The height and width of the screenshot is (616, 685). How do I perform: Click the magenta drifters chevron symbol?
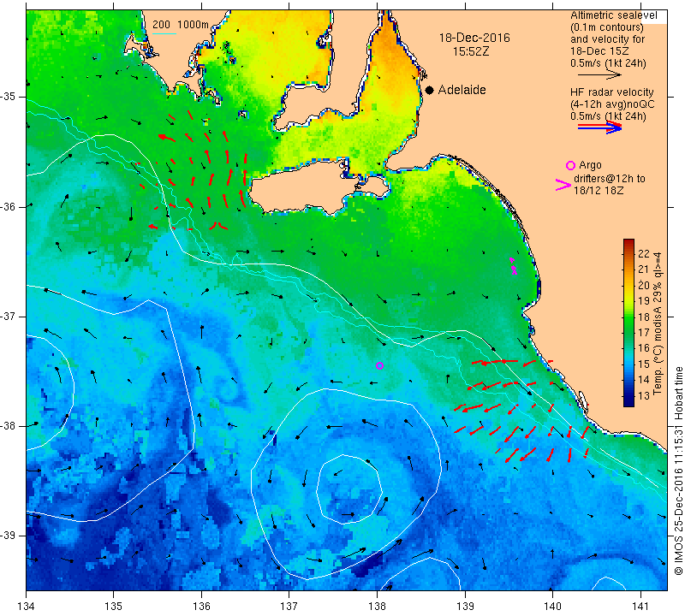pyautogui.click(x=563, y=185)
